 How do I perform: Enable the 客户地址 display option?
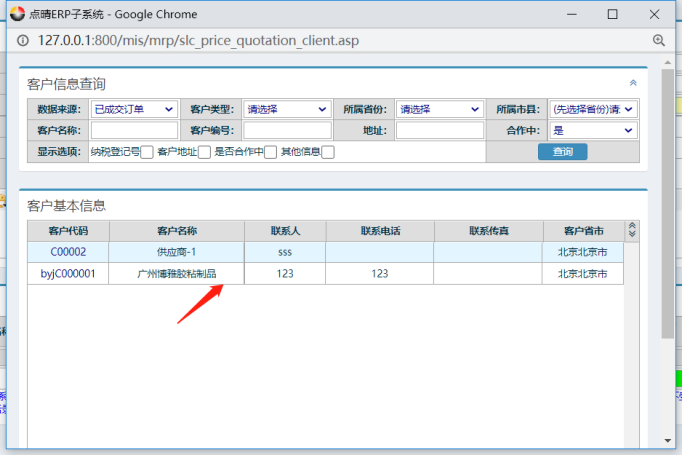tap(204, 152)
